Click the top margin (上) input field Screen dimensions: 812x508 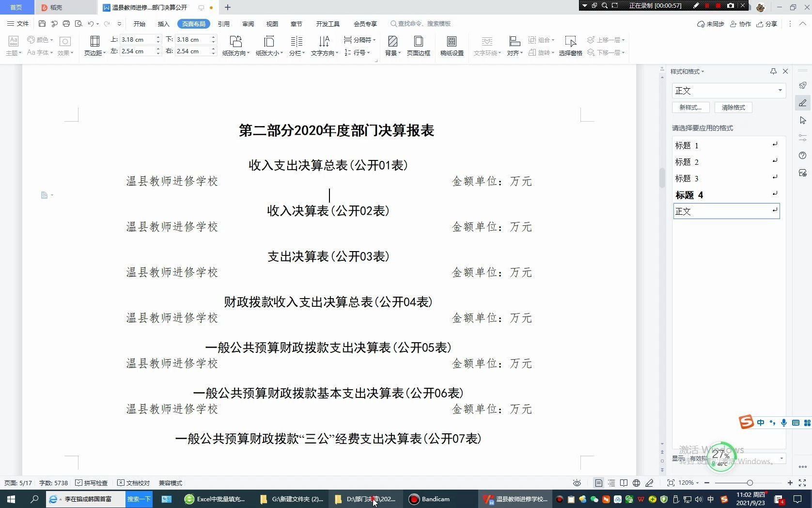coord(138,39)
